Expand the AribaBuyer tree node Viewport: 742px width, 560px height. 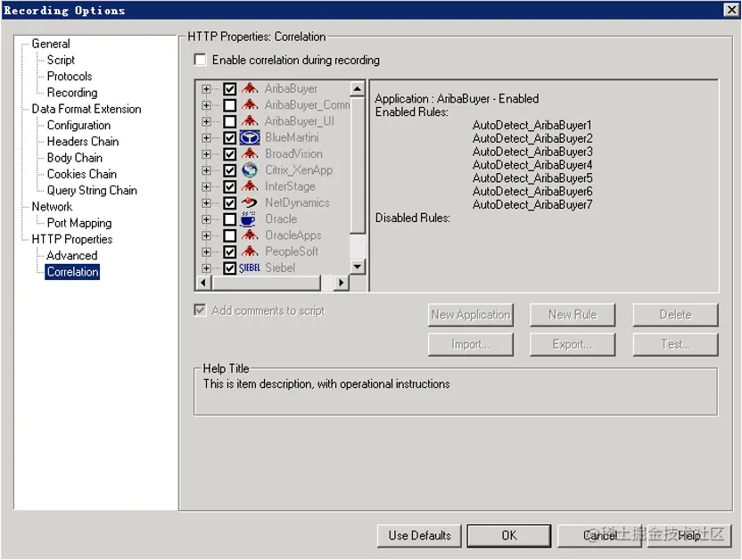[206, 89]
